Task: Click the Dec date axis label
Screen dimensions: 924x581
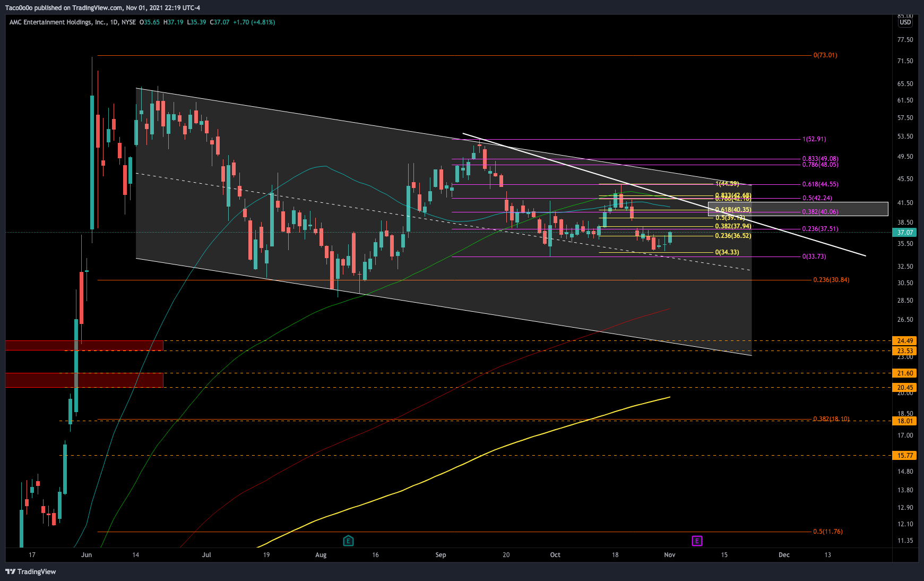Action: pos(784,555)
